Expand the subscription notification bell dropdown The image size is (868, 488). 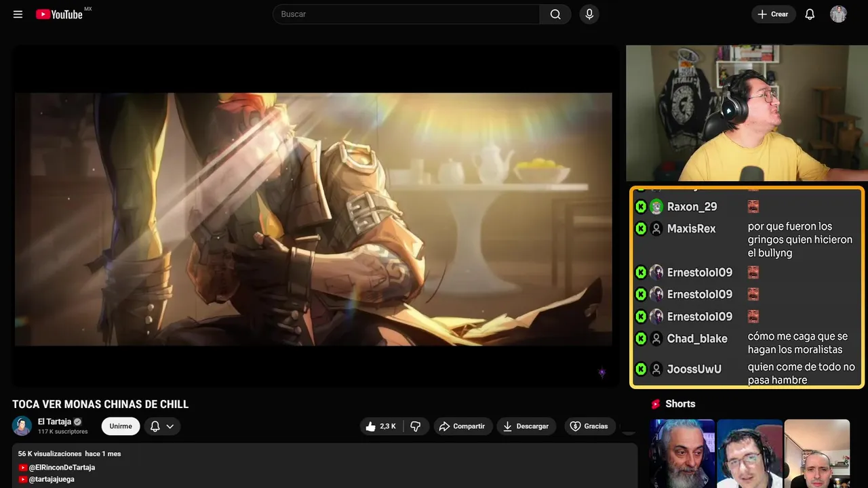click(x=162, y=426)
